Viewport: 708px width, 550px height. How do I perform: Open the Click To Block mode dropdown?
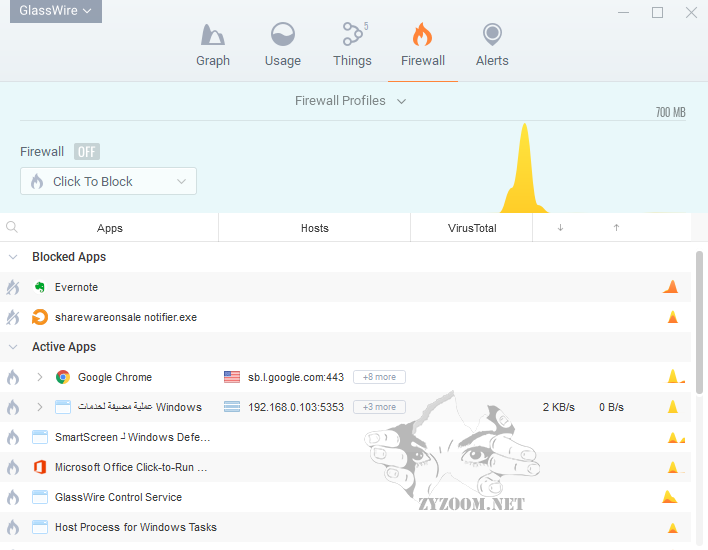[x=108, y=181]
